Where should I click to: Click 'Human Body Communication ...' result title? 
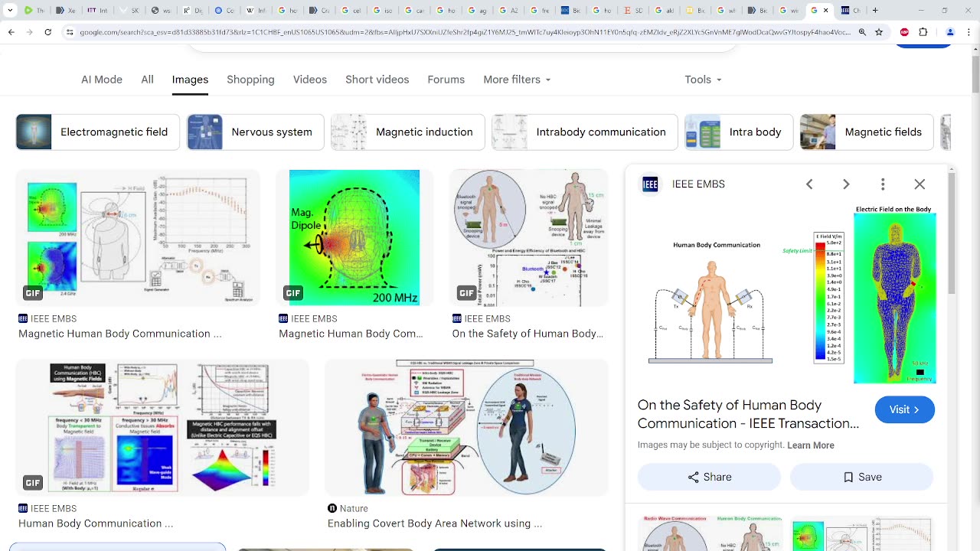point(96,523)
